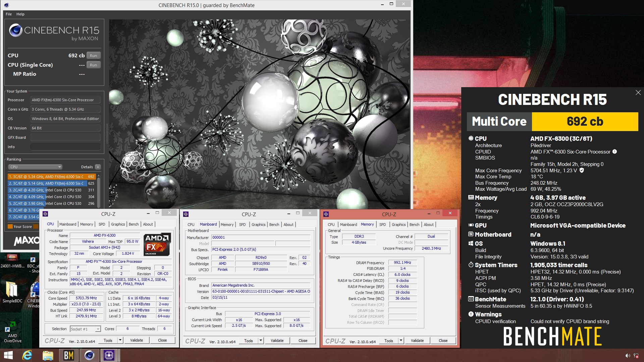
Task: Click the Memory module icon in BenchMate panel
Action: (471, 197)
